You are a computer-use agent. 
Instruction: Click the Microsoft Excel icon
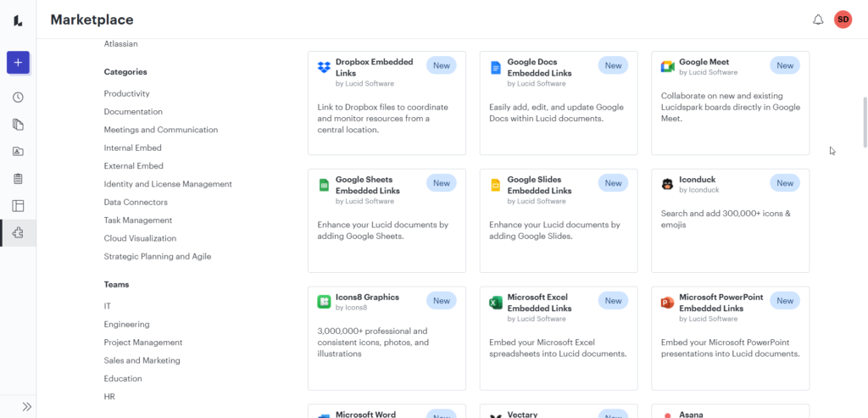pyautogui.click(x=495, y=303)
